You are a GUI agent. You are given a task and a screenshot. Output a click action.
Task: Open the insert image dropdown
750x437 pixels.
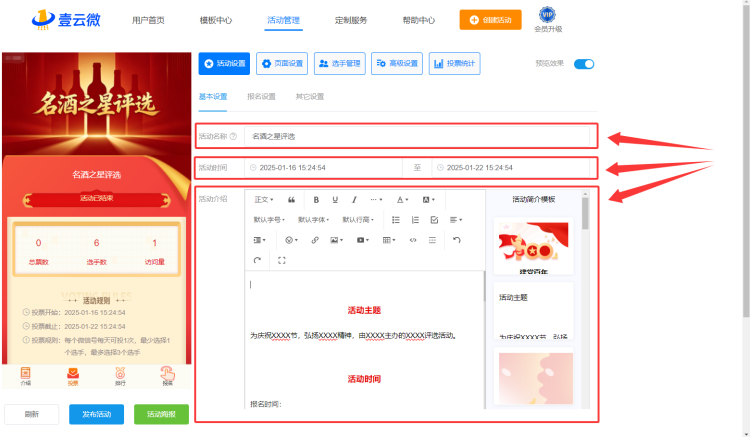(x=337, y=240)
